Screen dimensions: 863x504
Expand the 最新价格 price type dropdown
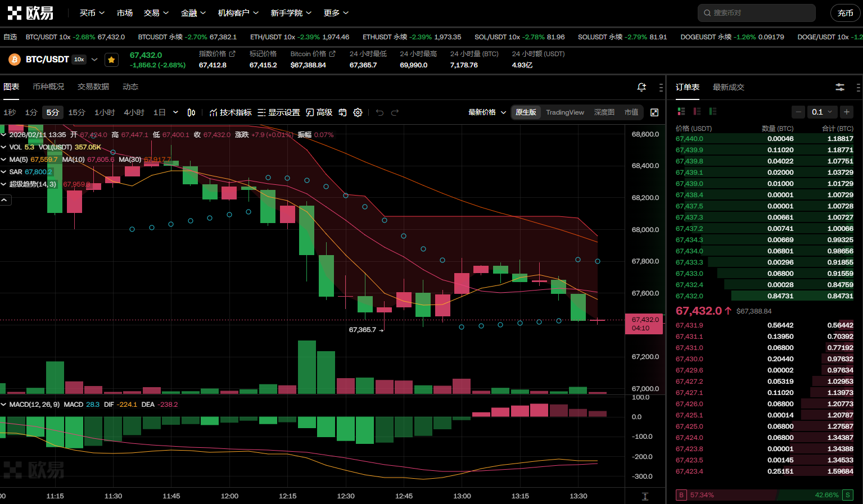[487, 112]
